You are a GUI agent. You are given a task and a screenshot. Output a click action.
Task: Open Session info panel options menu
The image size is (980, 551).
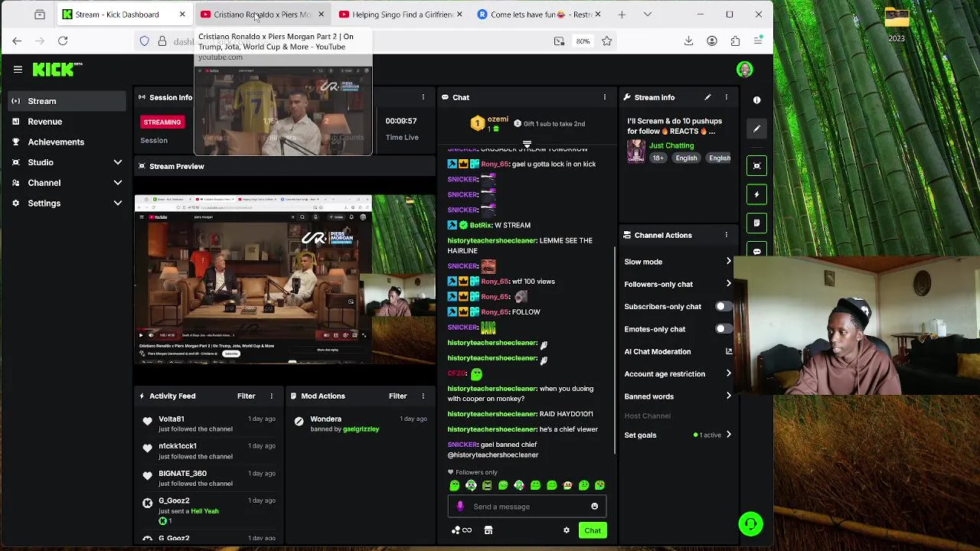(423, 97)
